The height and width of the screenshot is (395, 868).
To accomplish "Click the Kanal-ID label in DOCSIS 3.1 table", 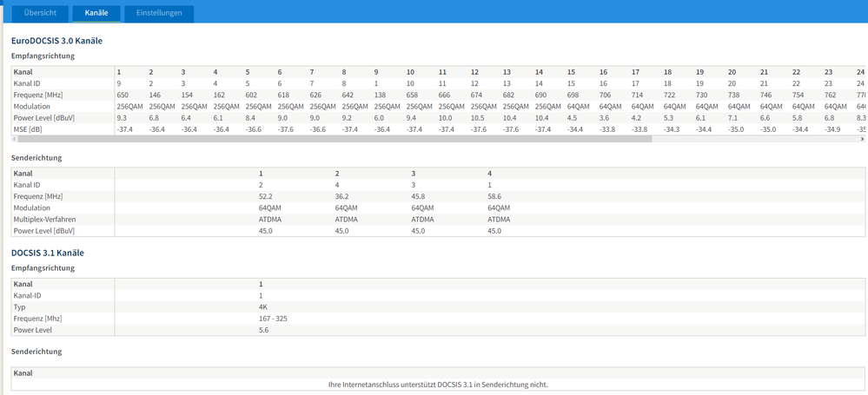I will (x=27, y=295).
